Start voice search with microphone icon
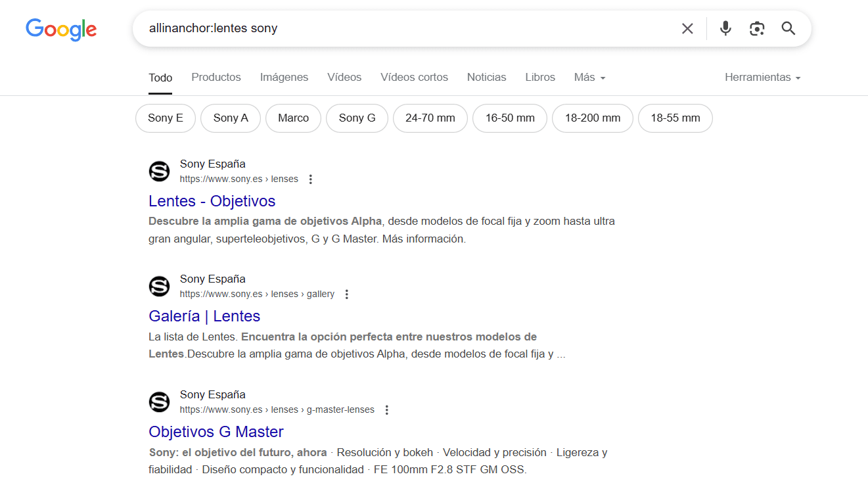This screenshot has width=868, height=489. point(725,28)
